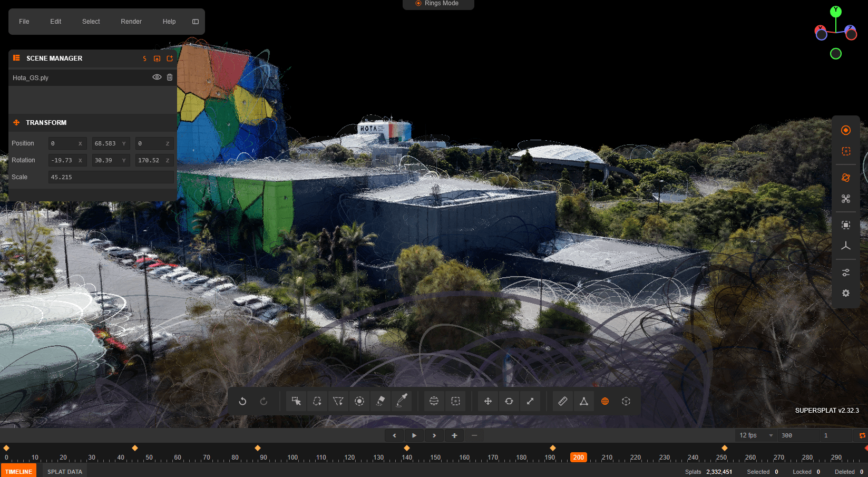Screen dimensions: 868x477
Task: Select the Box selection tool
Action: coord(455,401)
